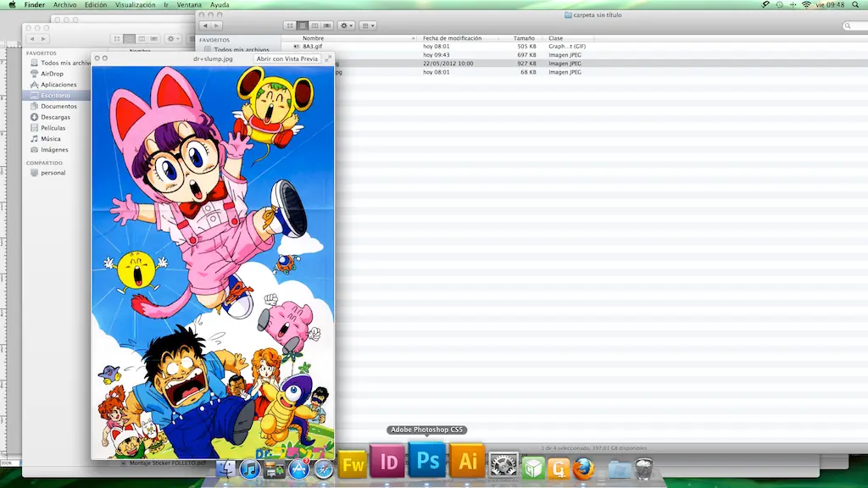Select Imágenes in back Finder sidebar

[54, 149]
